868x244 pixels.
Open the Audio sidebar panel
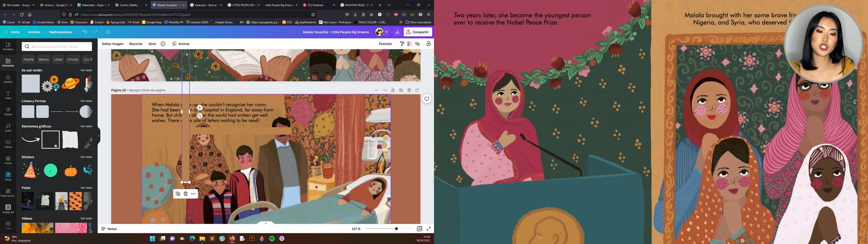tap(8, 128)
